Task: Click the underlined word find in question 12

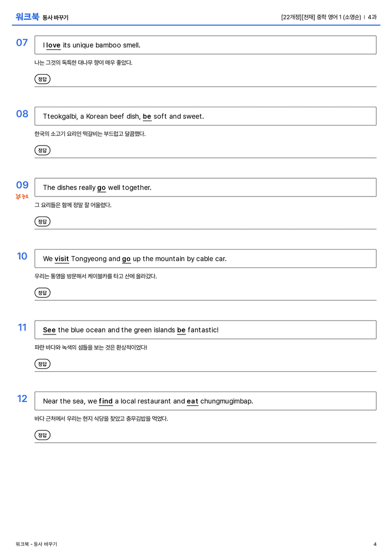Action: click(106, 401)
